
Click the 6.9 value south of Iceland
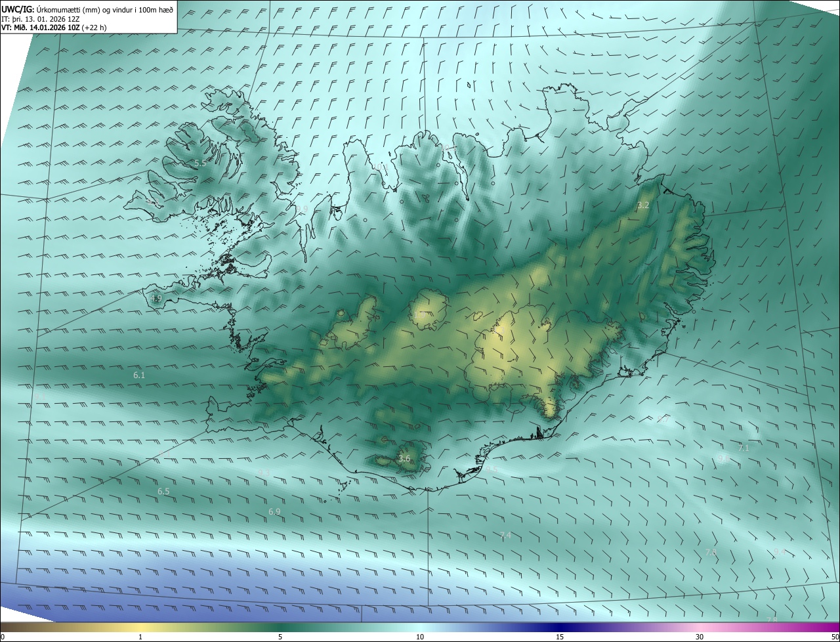[274, 511]
